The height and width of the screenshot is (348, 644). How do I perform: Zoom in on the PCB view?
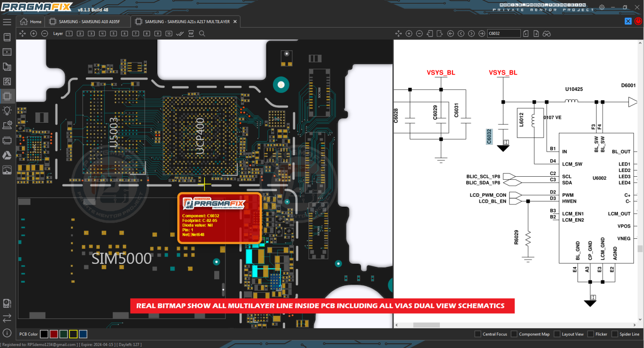(x=34, y=34)
